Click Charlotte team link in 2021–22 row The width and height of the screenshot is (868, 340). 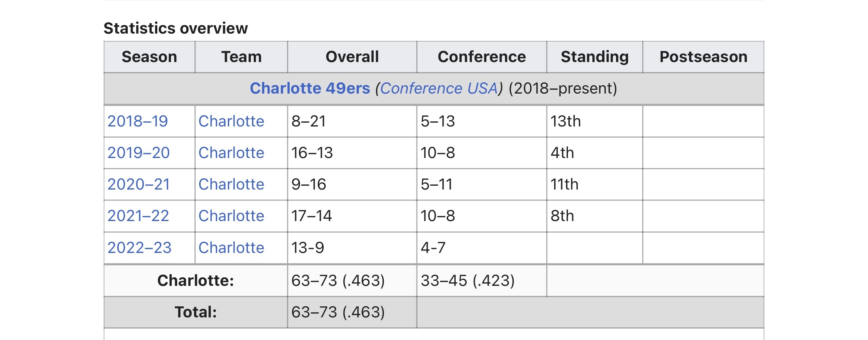point(231,216)
